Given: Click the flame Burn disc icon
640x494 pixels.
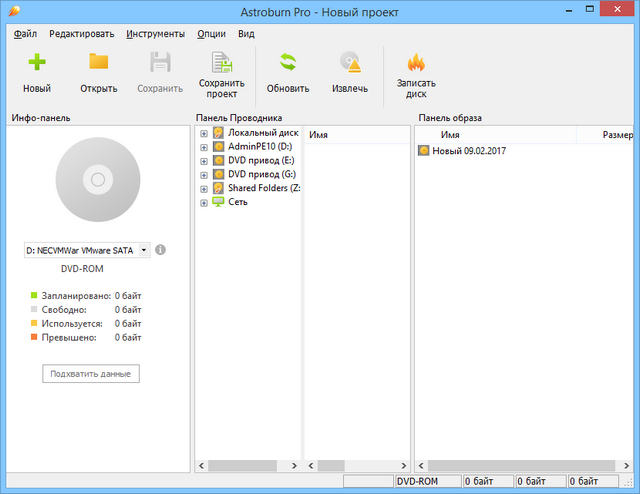Looking at the screenshot, I should 416,62.
